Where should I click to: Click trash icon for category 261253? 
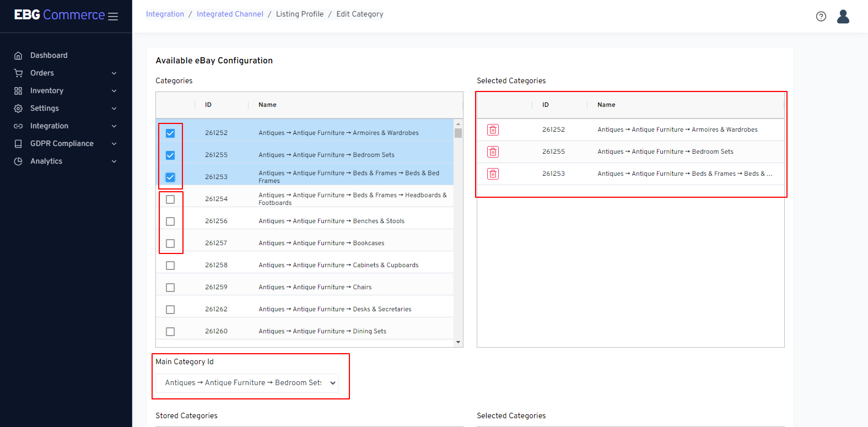(493, 174)
